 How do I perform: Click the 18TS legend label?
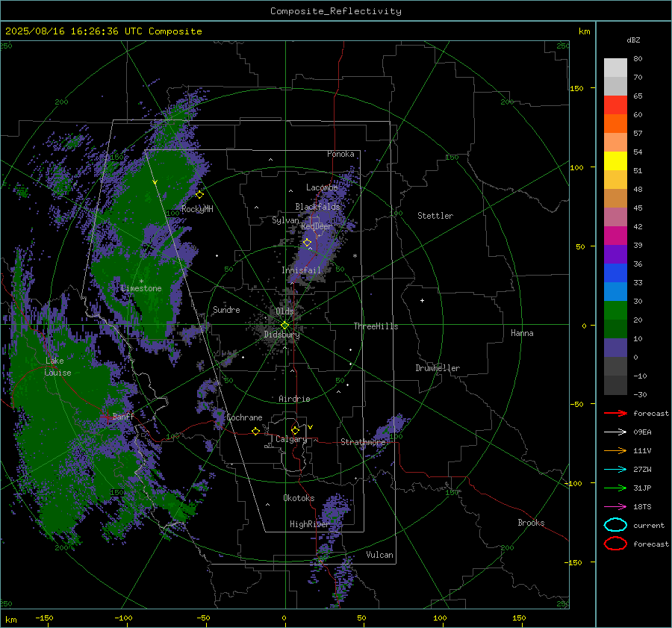[x=642, y=507]
